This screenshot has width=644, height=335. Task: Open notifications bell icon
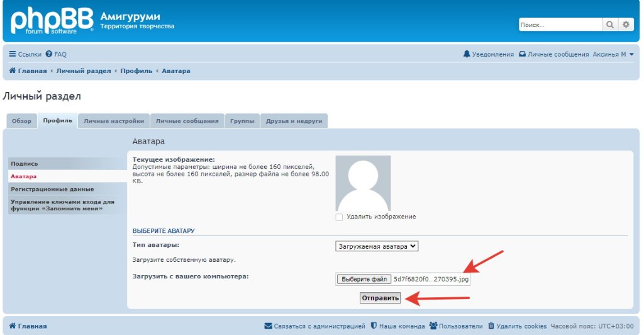click(x=467, y=54)
